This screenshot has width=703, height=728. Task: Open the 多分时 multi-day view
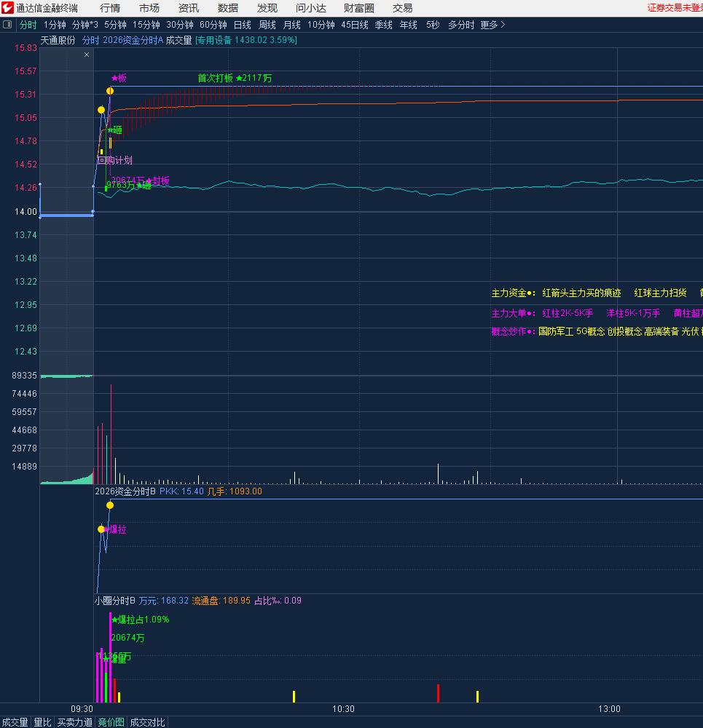click(x=460, y=25)
